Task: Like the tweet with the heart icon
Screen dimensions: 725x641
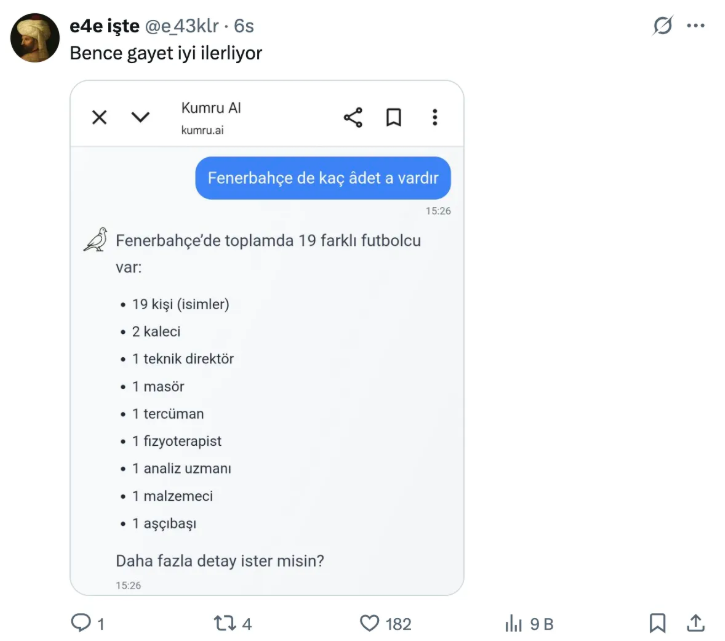Action: [x=370, y=623]
